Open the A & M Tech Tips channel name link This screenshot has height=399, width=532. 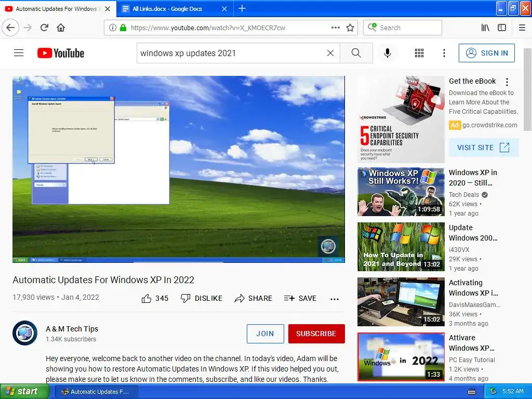tap(72, 329)
